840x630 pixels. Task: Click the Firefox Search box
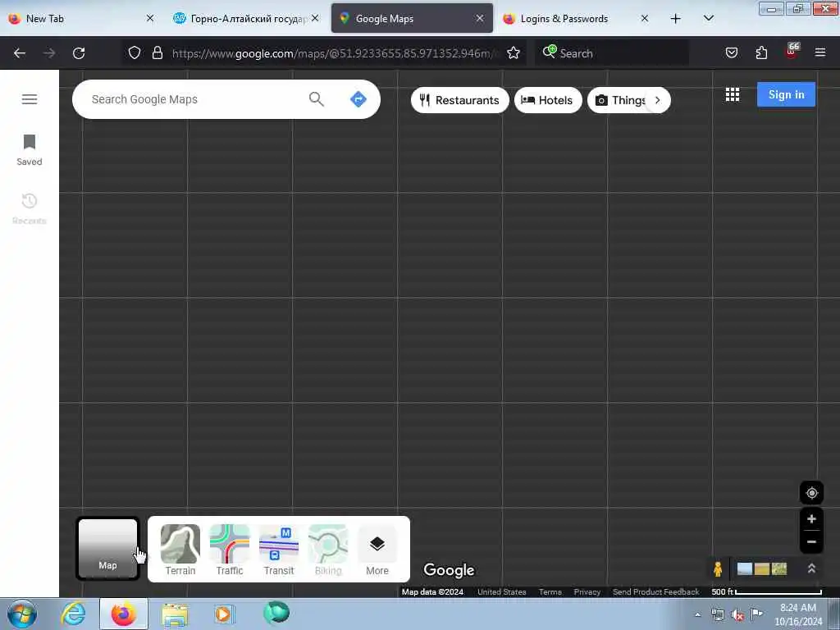[x=612, y=53]
